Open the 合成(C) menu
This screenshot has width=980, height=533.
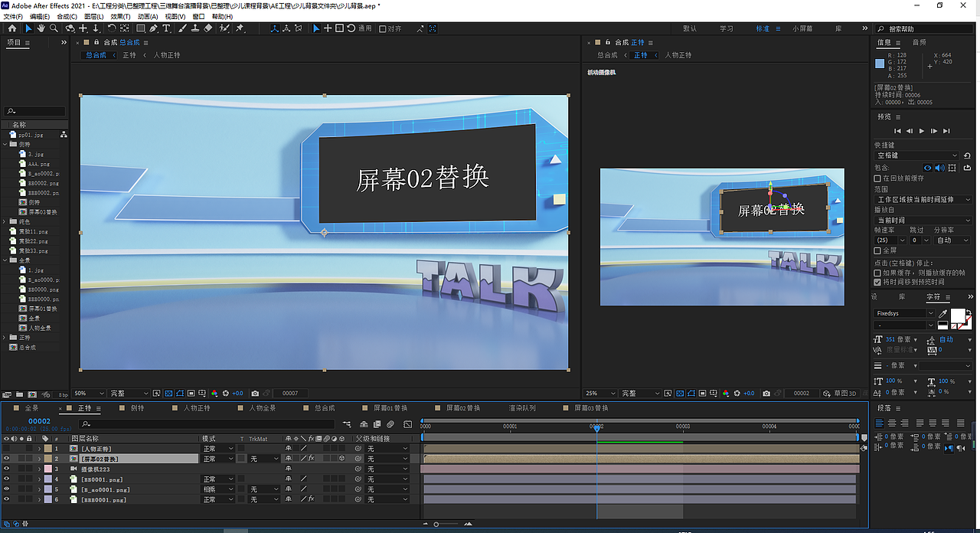(x=67, y=16)
